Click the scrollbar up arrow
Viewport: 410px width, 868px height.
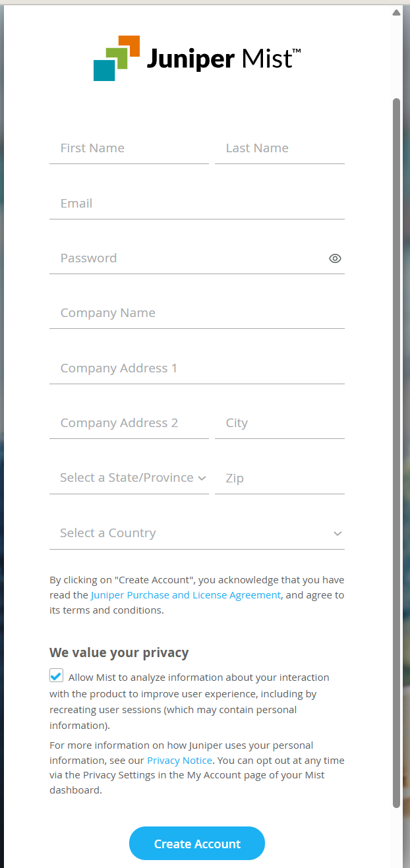click(396, 13)
